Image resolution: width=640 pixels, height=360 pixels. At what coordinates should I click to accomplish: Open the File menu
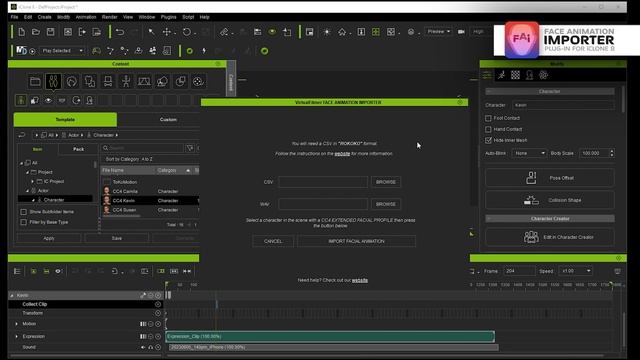(x=14, y=17)
